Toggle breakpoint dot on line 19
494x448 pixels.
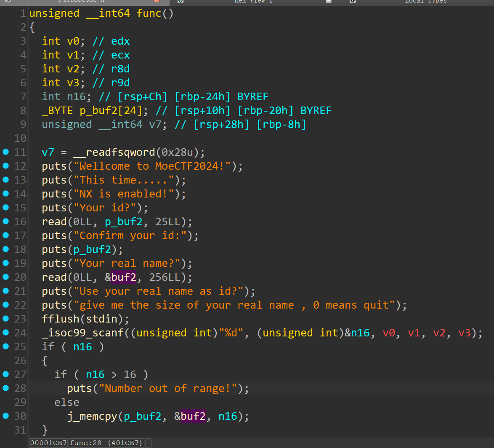click(x=5, y=263)
